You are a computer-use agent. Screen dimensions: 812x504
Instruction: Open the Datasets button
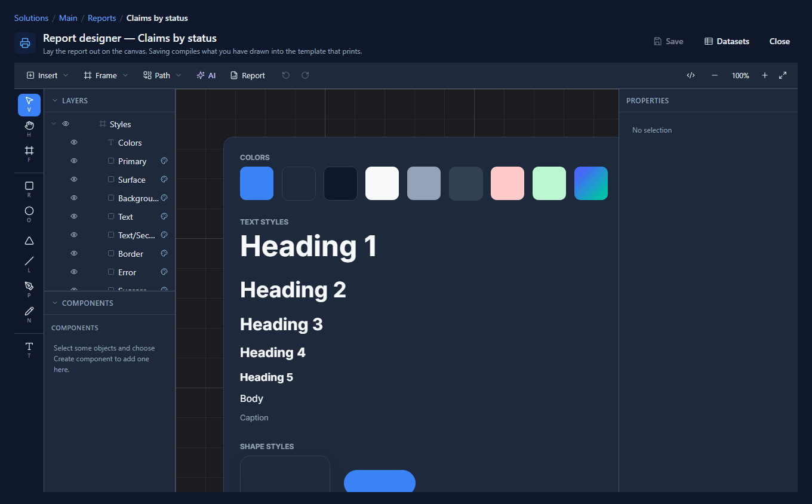point(727,42)
